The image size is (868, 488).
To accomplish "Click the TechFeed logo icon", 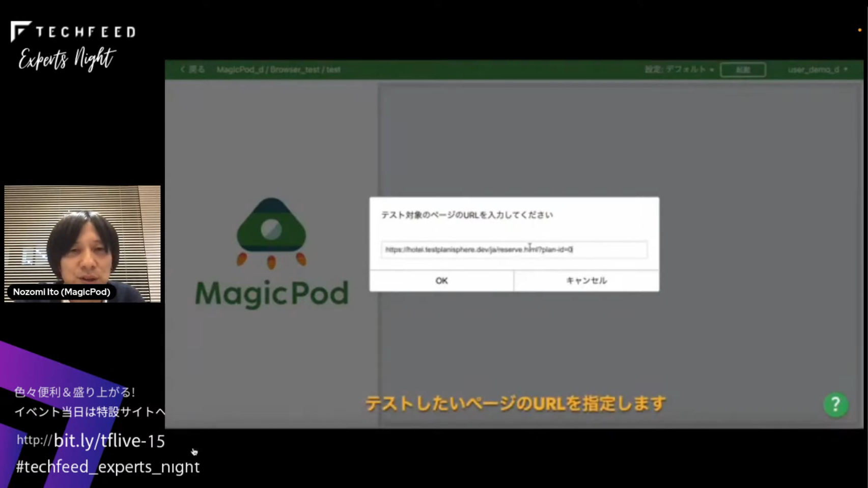I will (20, 31).
